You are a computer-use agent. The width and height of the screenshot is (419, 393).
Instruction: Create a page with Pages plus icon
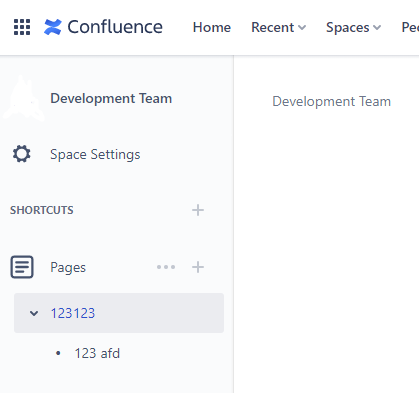point(198,267)
